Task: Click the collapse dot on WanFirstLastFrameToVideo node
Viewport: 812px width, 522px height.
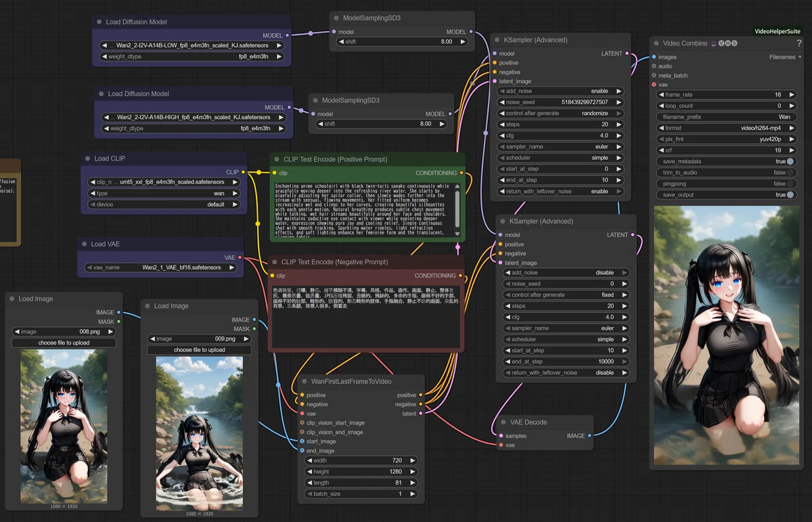Action: click(305, 382)
